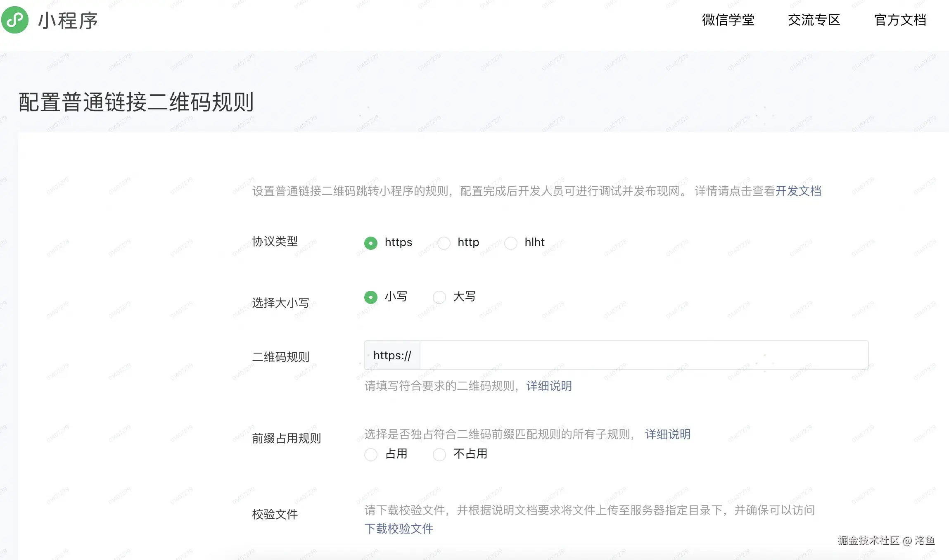This screenshot has height=560, width=949.
Task: Click the https:// prefix label in input
Action: [391, 355]
